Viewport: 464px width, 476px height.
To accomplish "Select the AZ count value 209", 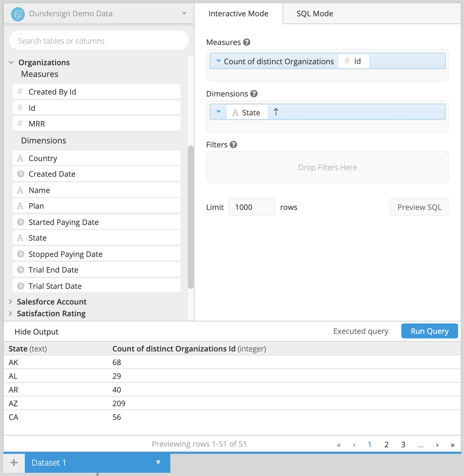I will click(119, 403).
